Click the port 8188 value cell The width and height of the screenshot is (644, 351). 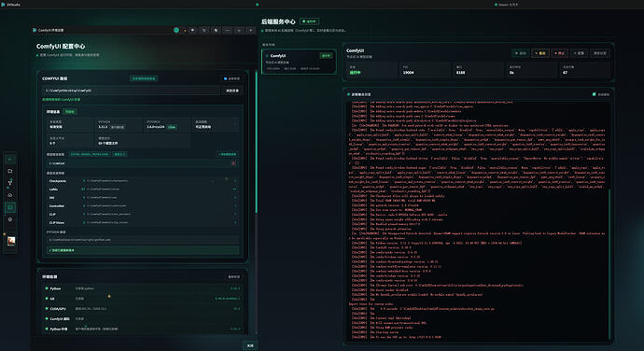coord(479,70)
